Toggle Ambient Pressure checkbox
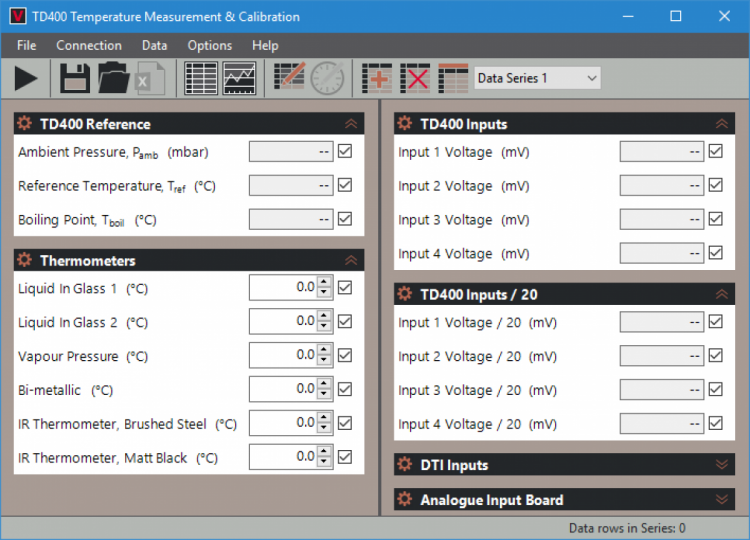Screen dimensions: 750x540 tap(345, 151)
